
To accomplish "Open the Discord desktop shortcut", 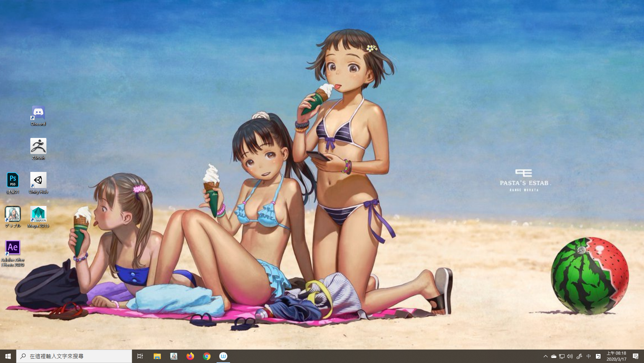I will (38, 115).
